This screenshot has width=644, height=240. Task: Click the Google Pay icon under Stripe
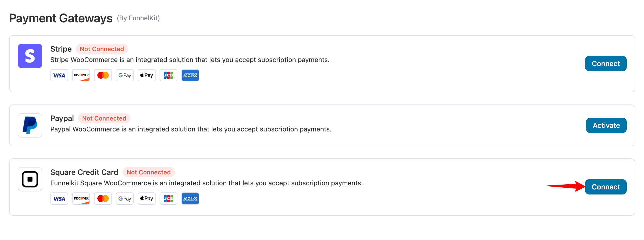point(125,75)
